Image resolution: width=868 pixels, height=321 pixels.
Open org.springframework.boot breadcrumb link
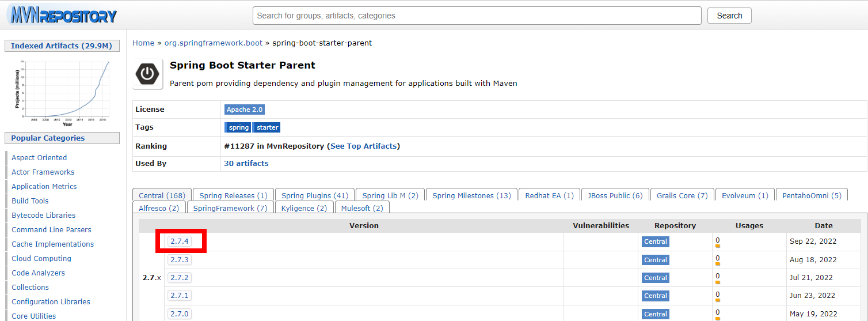(x=214, y=43)
